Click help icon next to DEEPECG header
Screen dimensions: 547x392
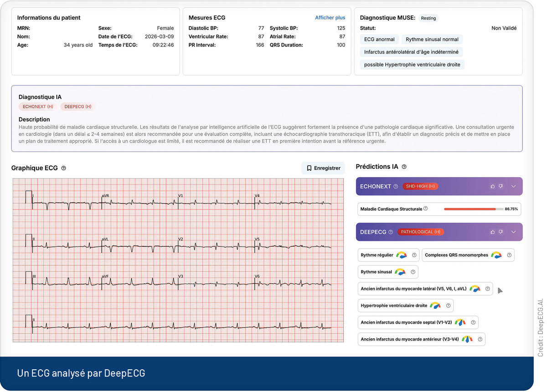pos(391,232)
